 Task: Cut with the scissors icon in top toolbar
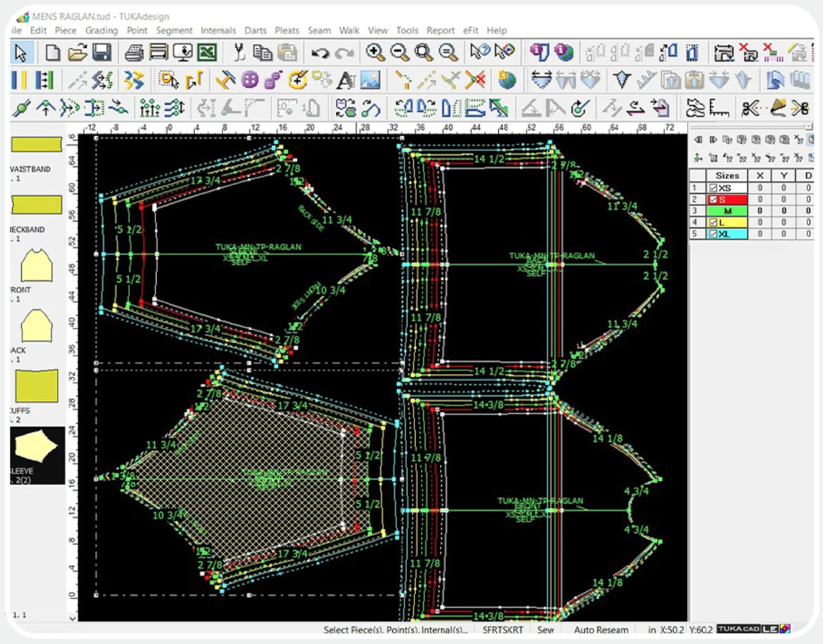coord(239,53)
